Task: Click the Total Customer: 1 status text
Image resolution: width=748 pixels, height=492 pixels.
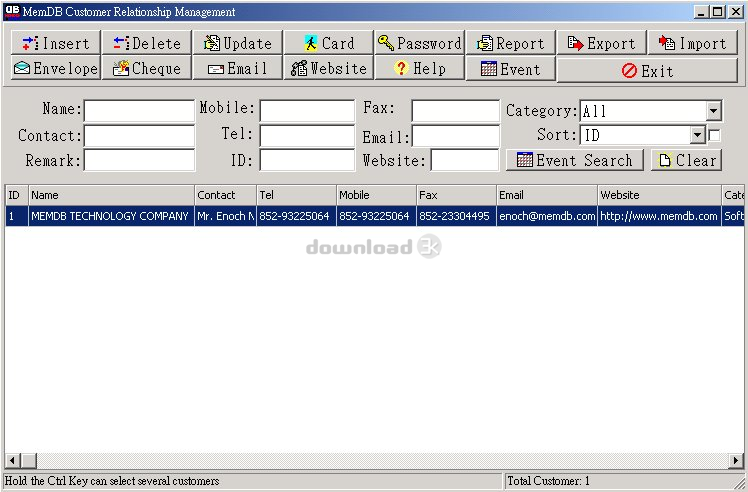Action: pyautogui.click(x=548, y=481)
